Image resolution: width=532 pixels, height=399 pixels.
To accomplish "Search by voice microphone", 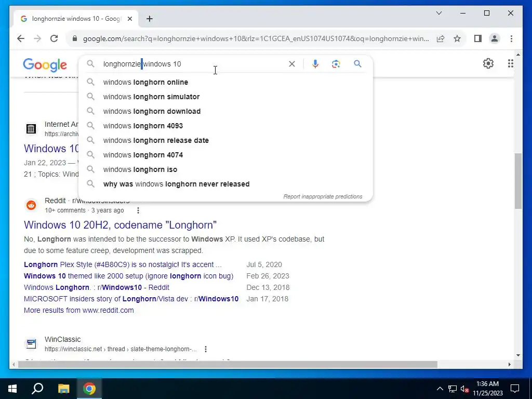I will [315, 64].
